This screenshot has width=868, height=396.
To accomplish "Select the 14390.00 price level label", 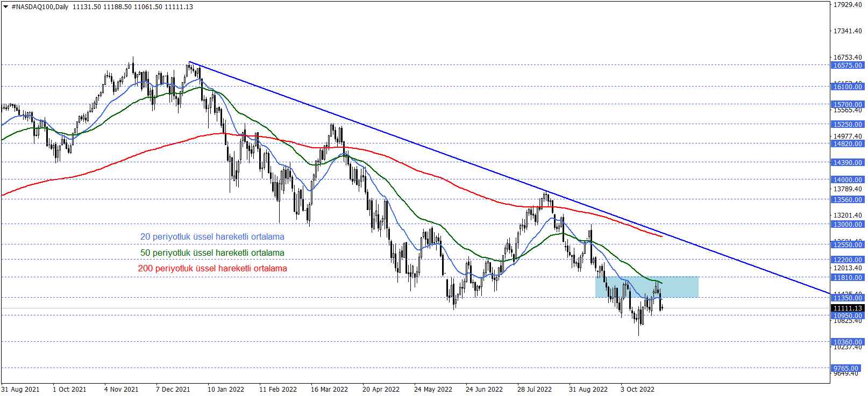I will coord(847,163).
